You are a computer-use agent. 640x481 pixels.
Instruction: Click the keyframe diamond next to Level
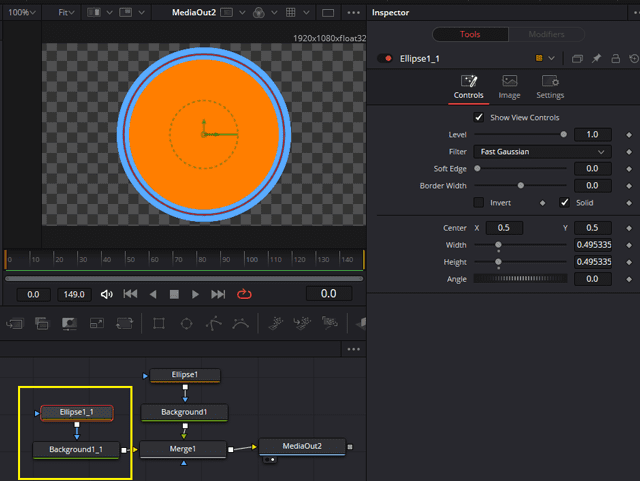coord(629,135)
